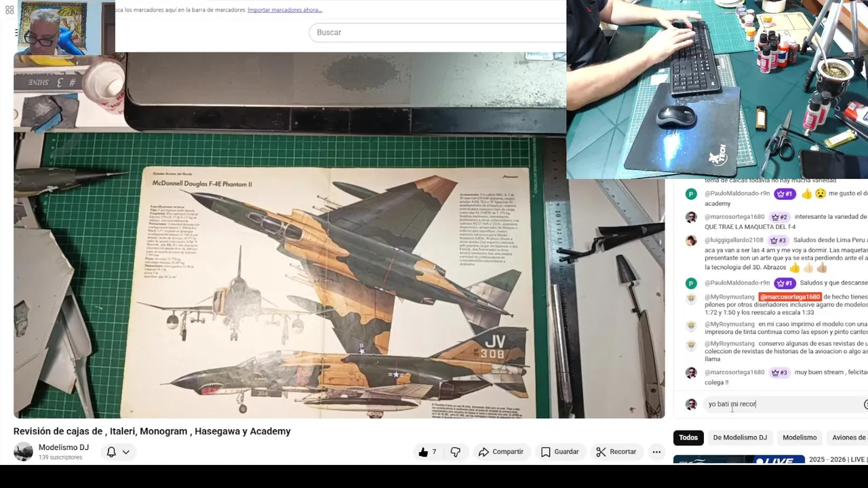Click PauloMaldonado avatar beside 'Saludos y que descanse'

(691, 283)
